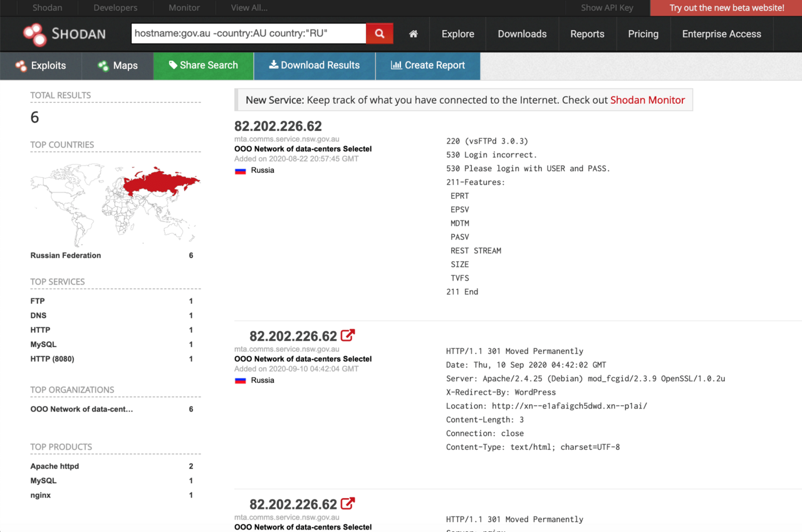The height and width of the screenshot is (532, 802).
Task: Click 'Content-Type: text/html' line
Action: (x=533, y=447)
